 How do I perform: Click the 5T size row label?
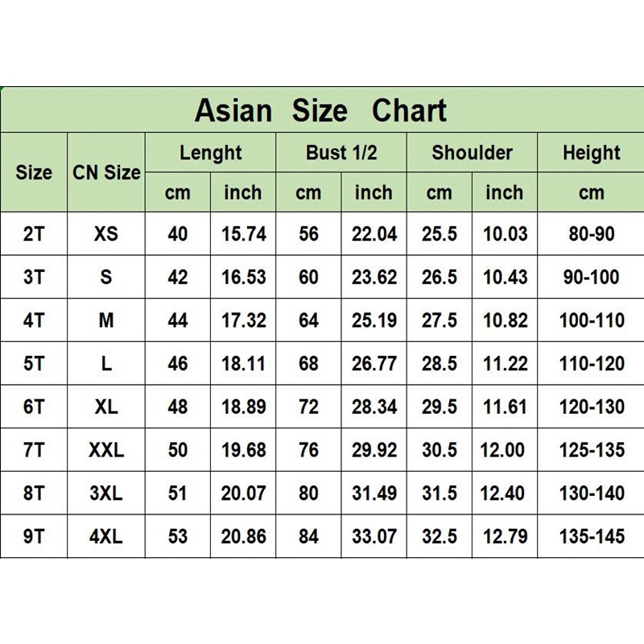click(x=34, y=364)
